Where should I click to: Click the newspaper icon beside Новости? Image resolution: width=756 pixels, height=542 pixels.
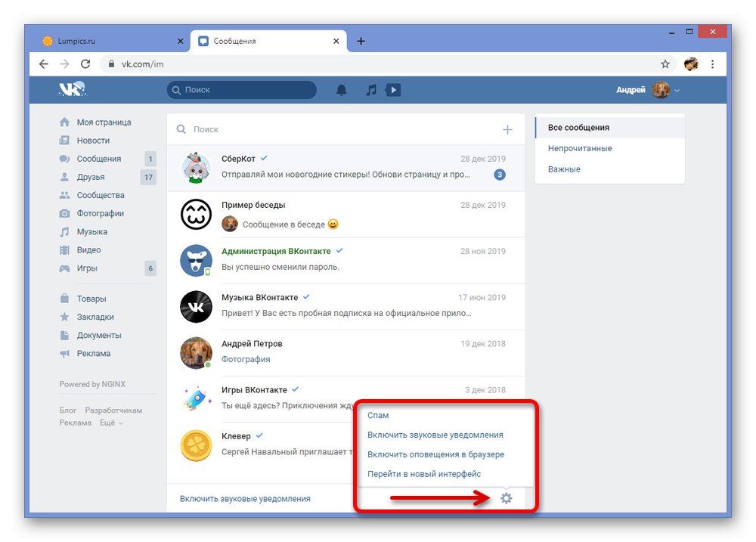64,141
